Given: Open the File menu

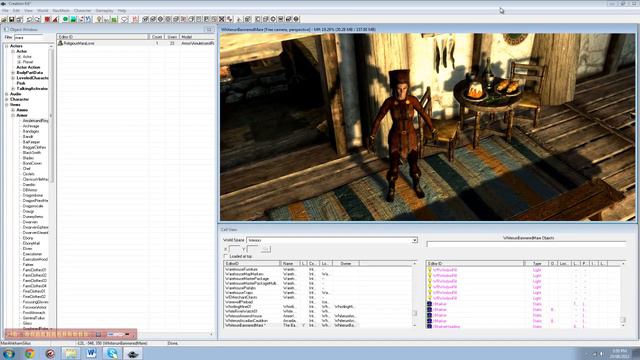Looking at the screenshot, I should pos(5,11).
